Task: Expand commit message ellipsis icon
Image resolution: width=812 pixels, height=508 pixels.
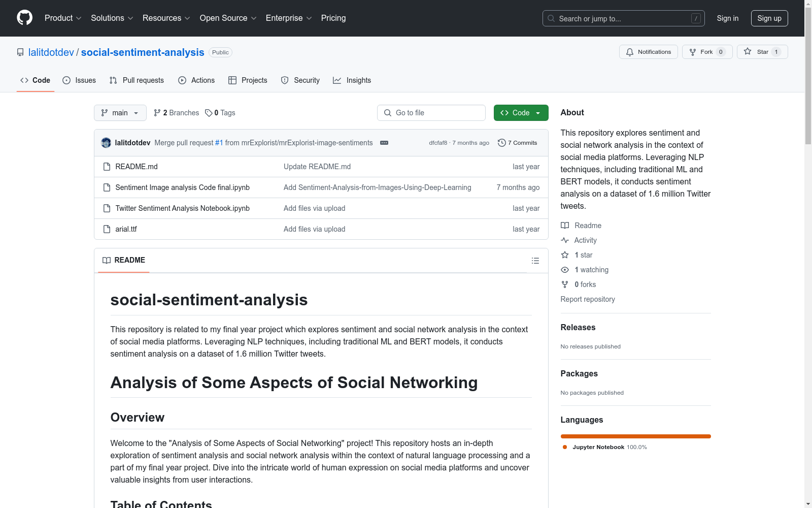Action: [x=384, y=143]
